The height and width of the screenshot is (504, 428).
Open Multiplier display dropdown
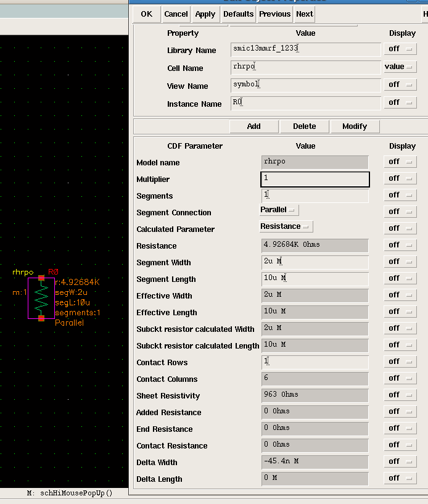[x=400, y=178]
